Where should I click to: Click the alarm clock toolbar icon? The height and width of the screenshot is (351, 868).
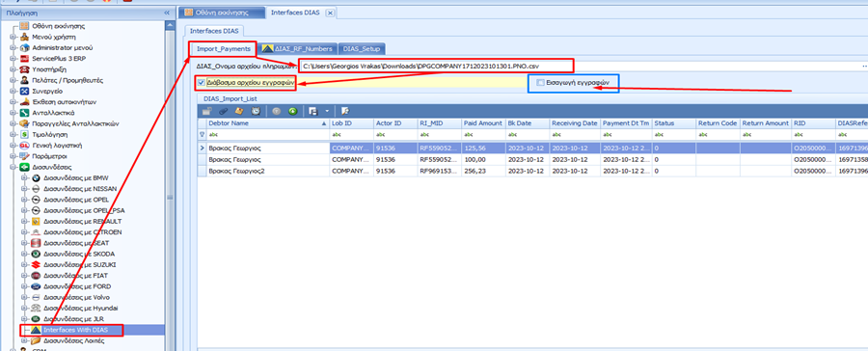click(256, 111)
